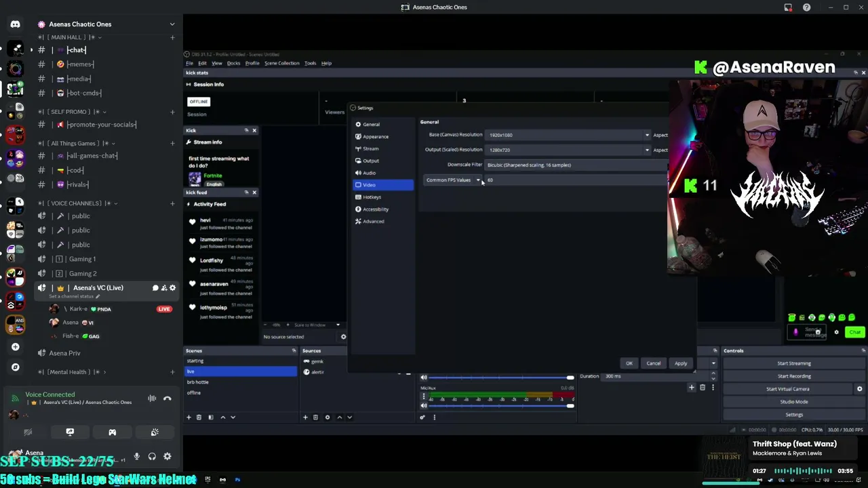The image size is (868, 488).
Task: Share your screen in Discord
Action: pyautogui.click(x=70, y=432)
